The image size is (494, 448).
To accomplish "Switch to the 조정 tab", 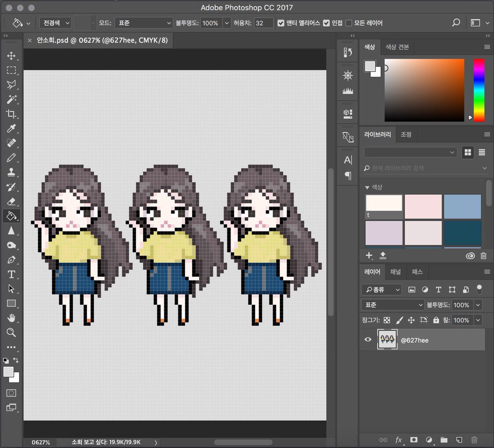I will click(x=406, y=134).
